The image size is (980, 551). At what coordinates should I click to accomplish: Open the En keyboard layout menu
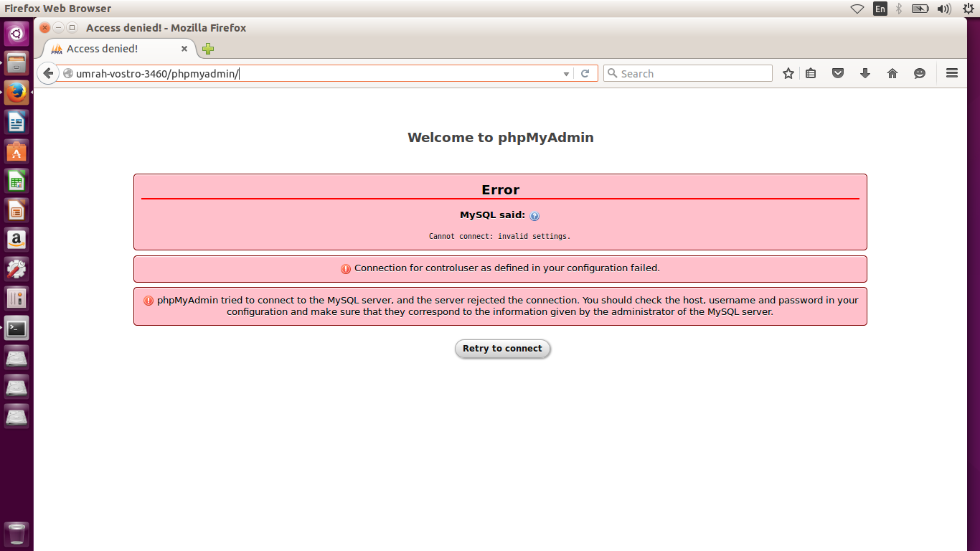pyautogui.click(x=880, y=8)
